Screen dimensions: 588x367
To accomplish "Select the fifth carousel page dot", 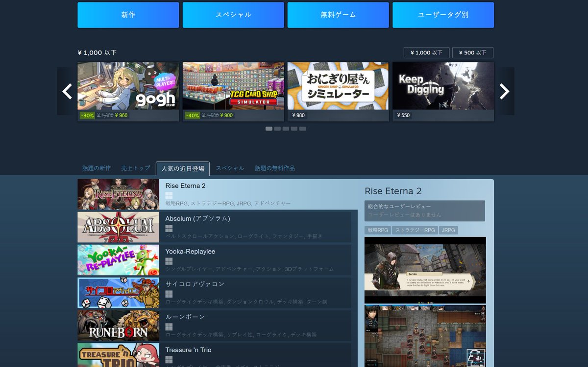I will click(303, 129).
